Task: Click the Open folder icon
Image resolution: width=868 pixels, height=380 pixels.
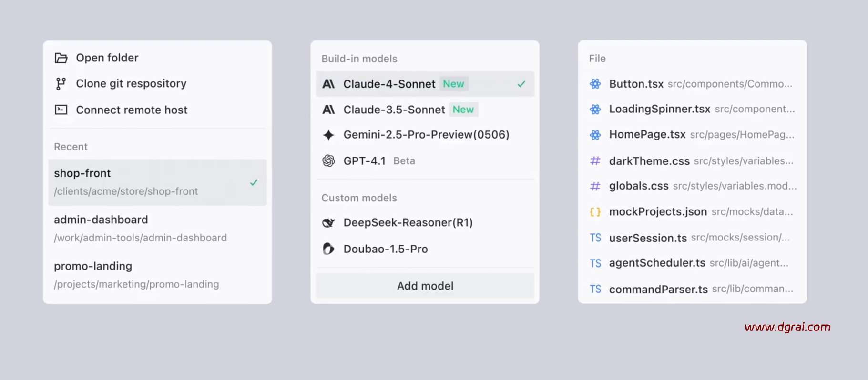Action: 61,58
